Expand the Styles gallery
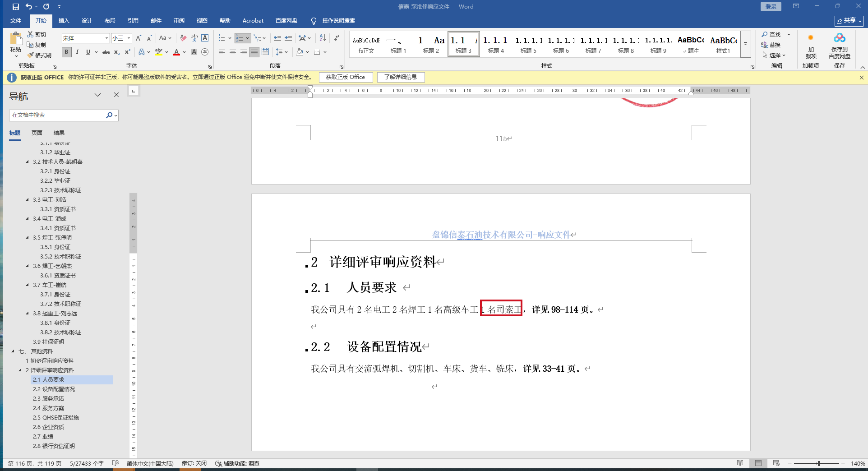 pyautogui.click(x=746, y=44)
